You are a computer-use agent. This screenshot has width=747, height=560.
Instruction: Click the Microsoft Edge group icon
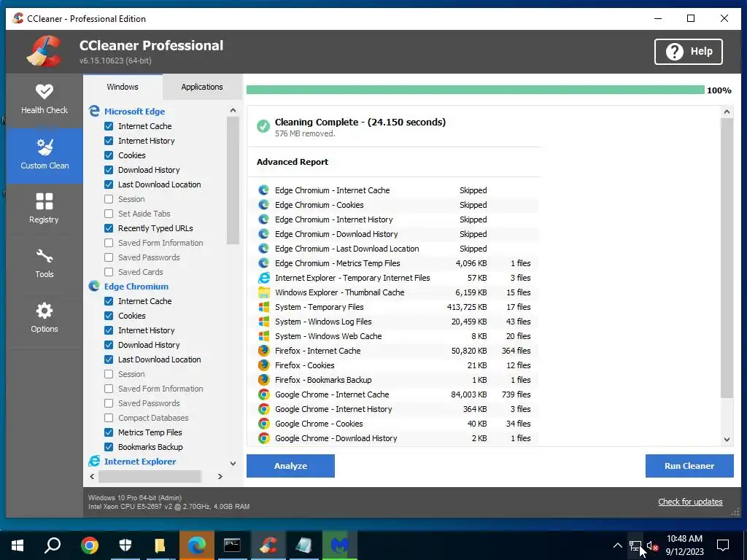pyautogui.click(x=94, y=112)
